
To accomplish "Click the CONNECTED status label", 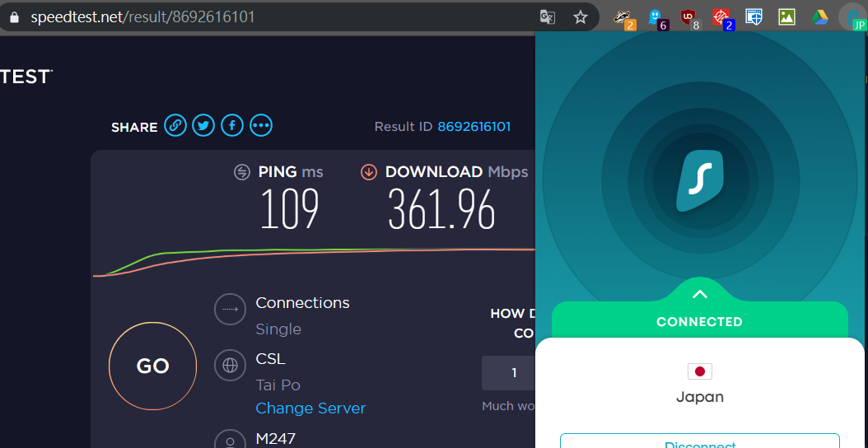I will click(700, 322).
